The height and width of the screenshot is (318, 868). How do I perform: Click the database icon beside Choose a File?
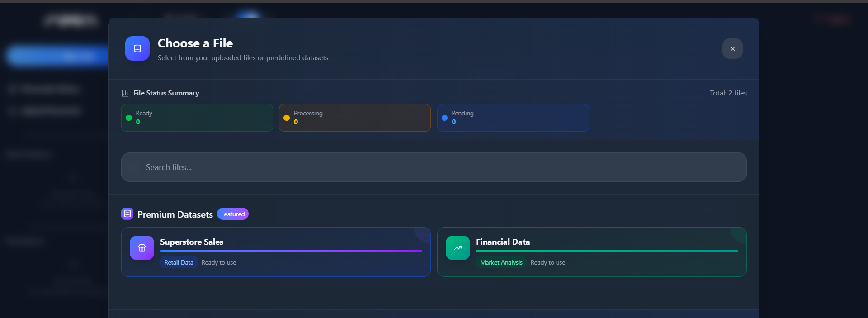(x=137, y=48)
